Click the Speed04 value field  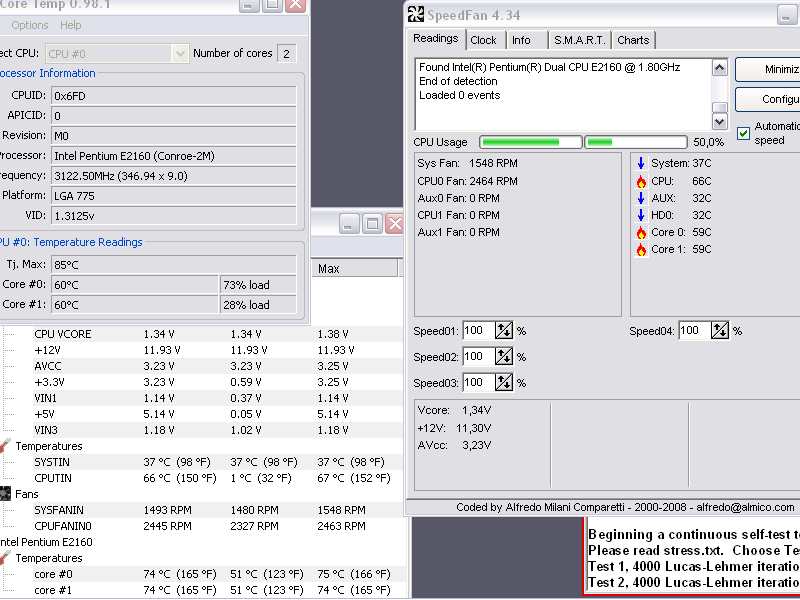click(x=694, y=331)
